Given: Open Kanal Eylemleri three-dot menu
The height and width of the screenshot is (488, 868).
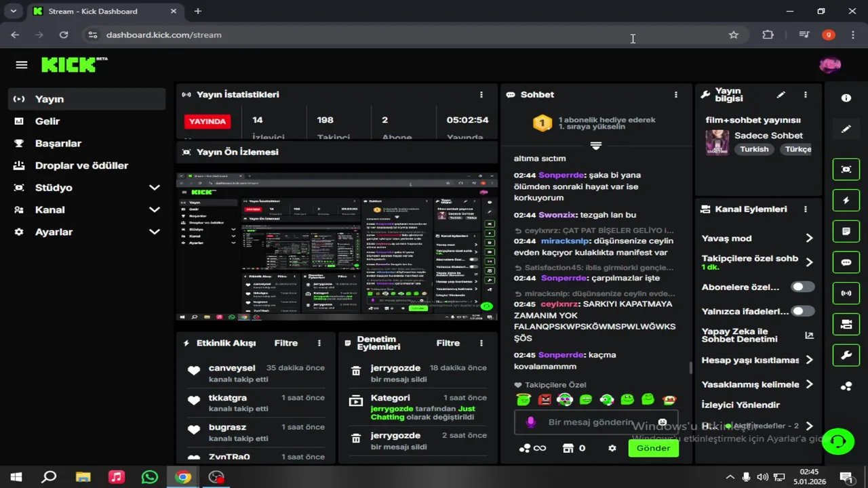Looking at the screenshot, I should tap(805, 209).
